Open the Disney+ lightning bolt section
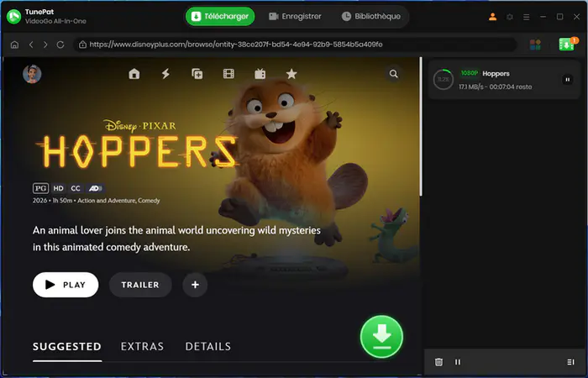Image resolution: width=588 pixels, height=378 pixels. tap(165, 74)
